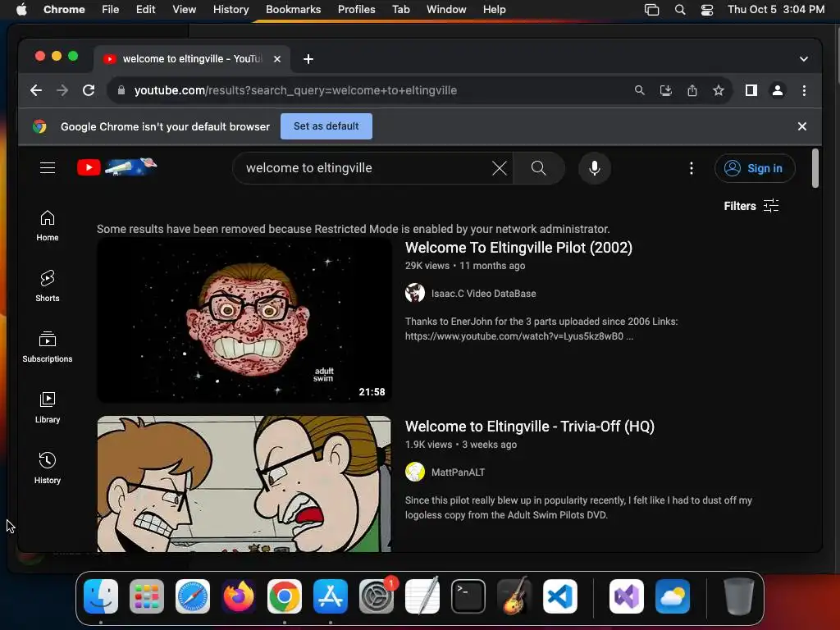
Task: Click Isaac.C Video DataBase channel avatar
Action: click(414, 293)
